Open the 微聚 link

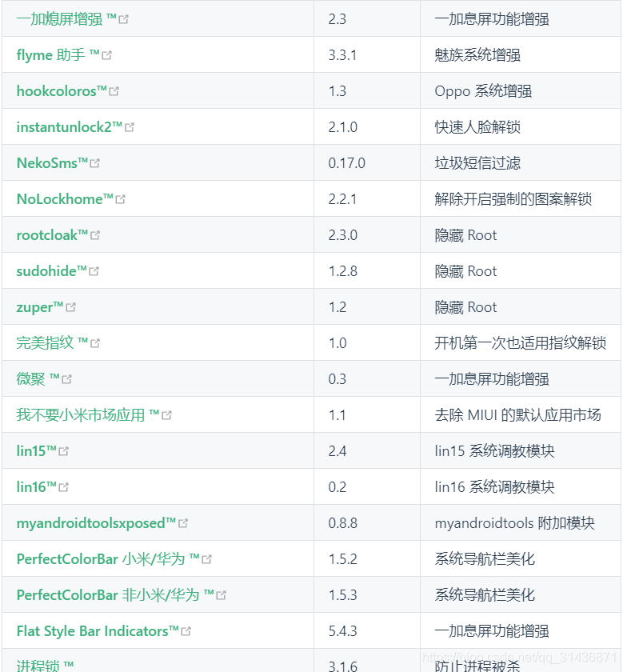(44, 379)
